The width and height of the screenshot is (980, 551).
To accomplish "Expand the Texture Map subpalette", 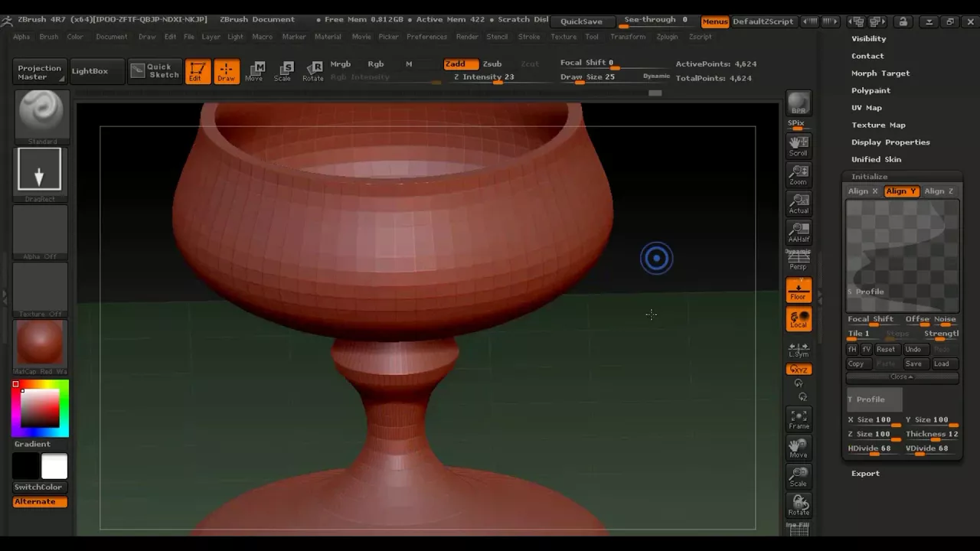I will 878,125.
